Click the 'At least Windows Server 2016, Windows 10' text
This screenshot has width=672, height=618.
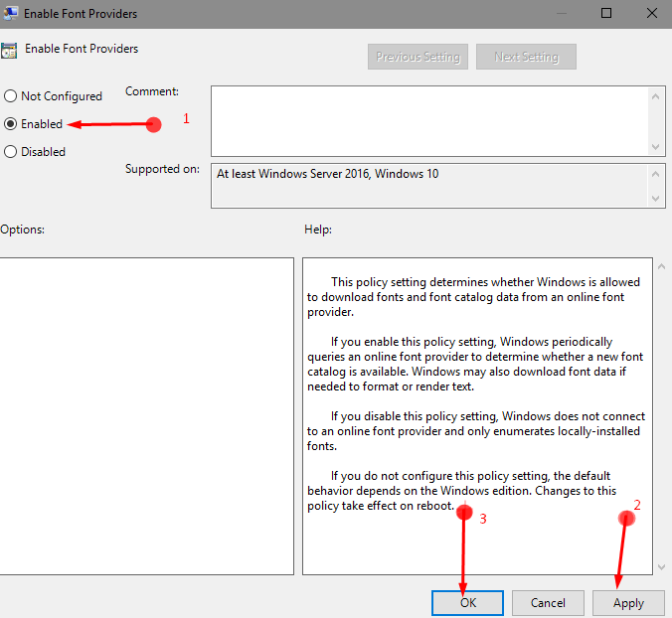[x=327, y=174]
